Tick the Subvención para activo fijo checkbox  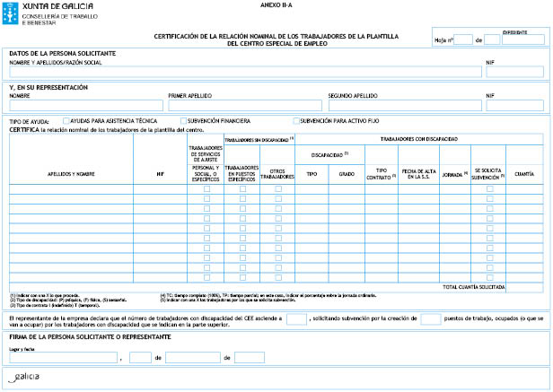(x=294, y=120)
